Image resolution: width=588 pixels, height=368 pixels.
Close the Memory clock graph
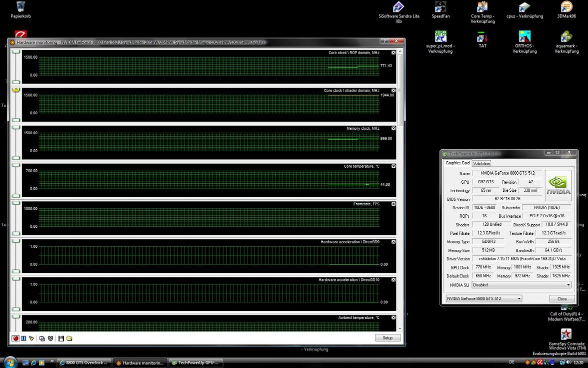[x=393, y=128]
